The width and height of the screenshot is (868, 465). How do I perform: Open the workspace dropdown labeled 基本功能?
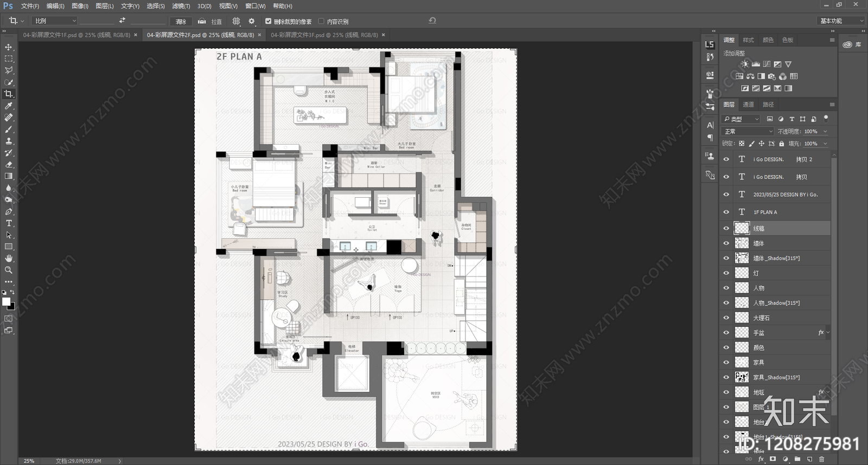coord(840,21)
